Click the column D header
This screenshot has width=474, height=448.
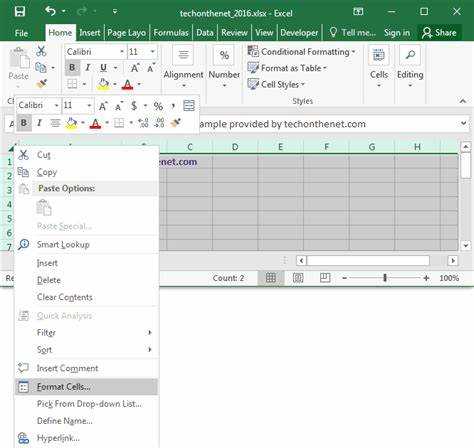coord(235,147)
